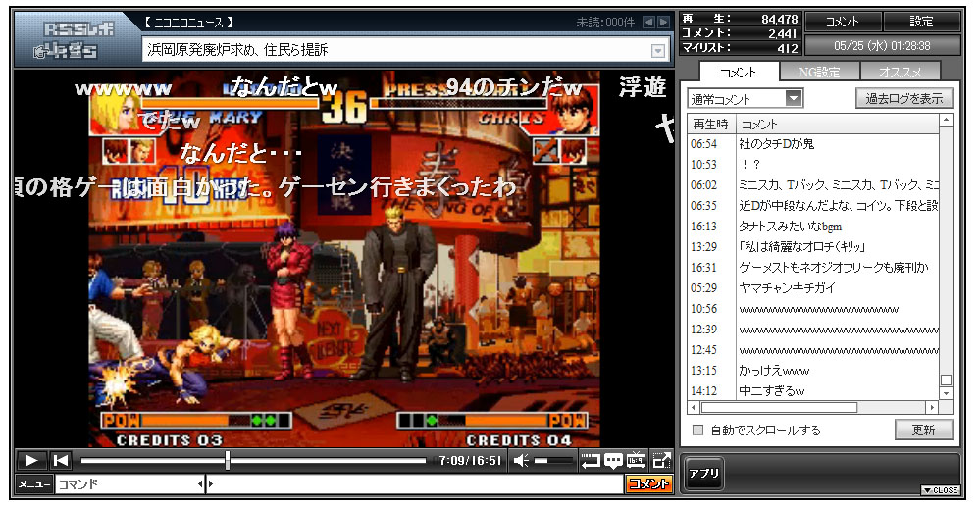
Task: Enable 自動でスクロールする checkbox
Action: coord(697,431)
